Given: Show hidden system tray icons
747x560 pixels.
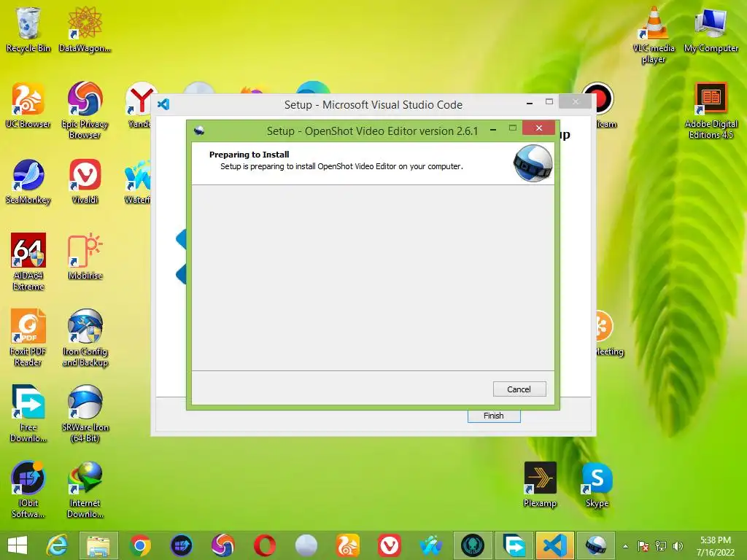Looking at the screenshot, I should tap(625, 546).
